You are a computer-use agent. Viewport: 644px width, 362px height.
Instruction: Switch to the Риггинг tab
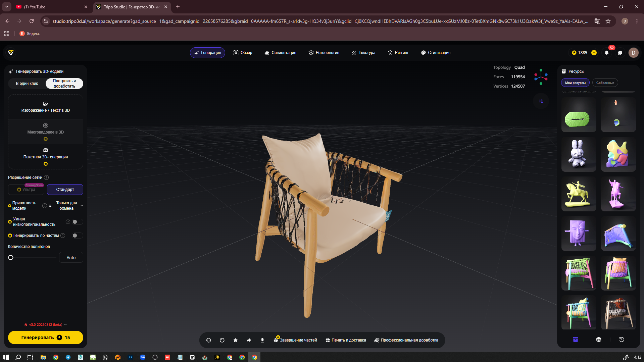398,53
